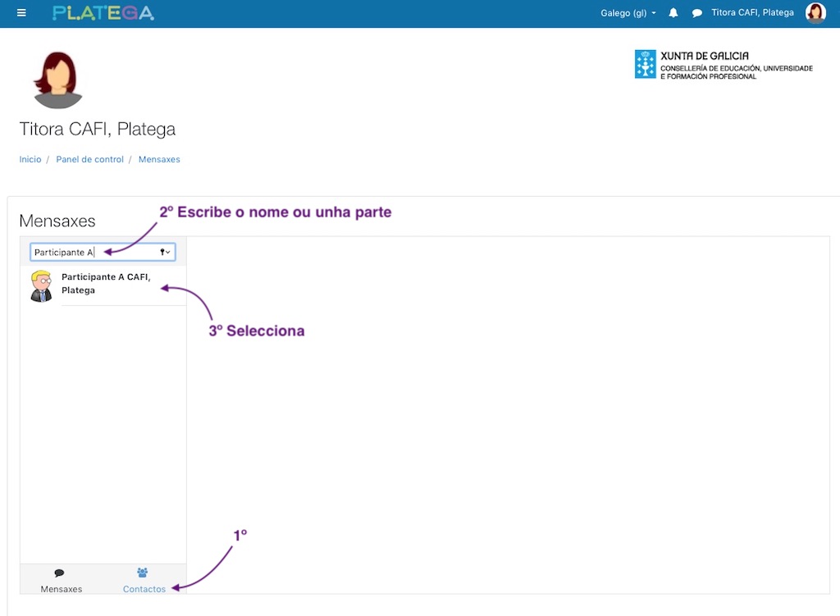Image resolution: width=840 pixels, height=616 pixels.
Task: Switch to the Mensaxes tab at bottom
Action: (62, 580)
